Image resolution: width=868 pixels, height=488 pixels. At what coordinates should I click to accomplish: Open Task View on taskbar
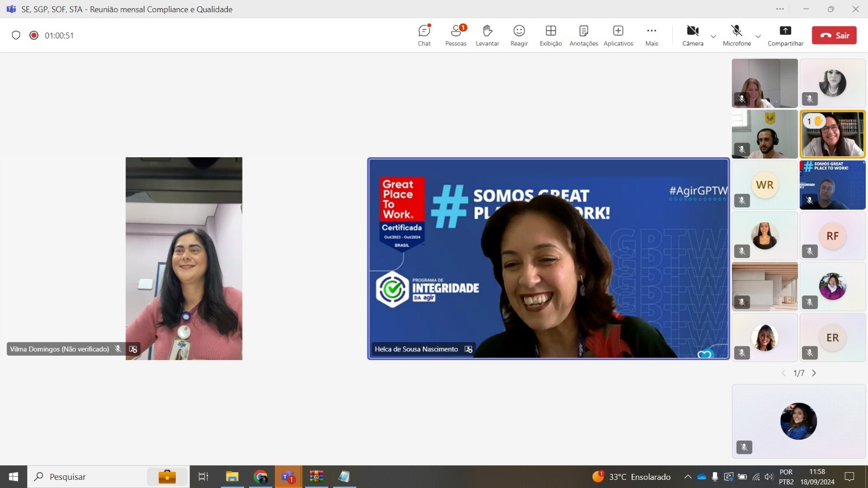203,477
